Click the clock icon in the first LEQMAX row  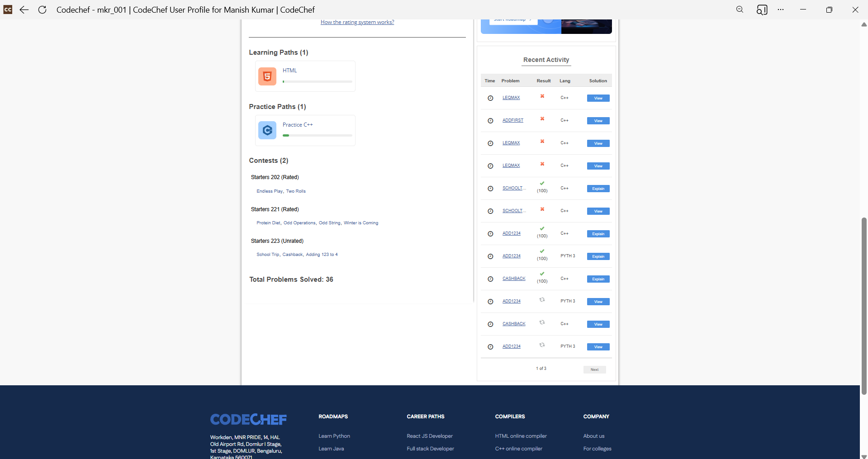click(x=490, y=98)
